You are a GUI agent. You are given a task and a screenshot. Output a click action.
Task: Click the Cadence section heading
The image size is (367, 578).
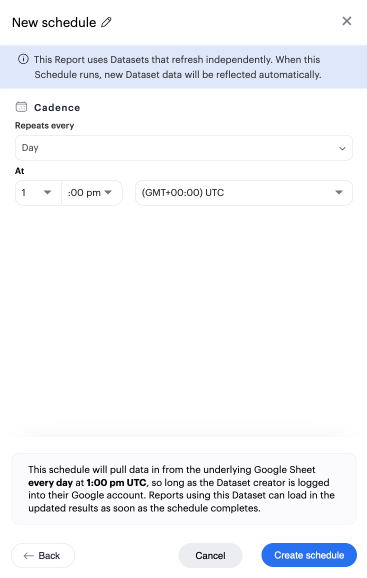click(57, 108)
